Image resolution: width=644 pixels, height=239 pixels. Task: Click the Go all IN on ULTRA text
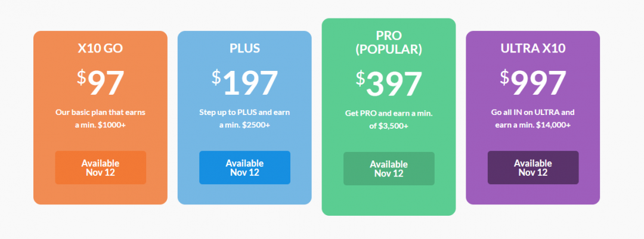pos(533,119)
